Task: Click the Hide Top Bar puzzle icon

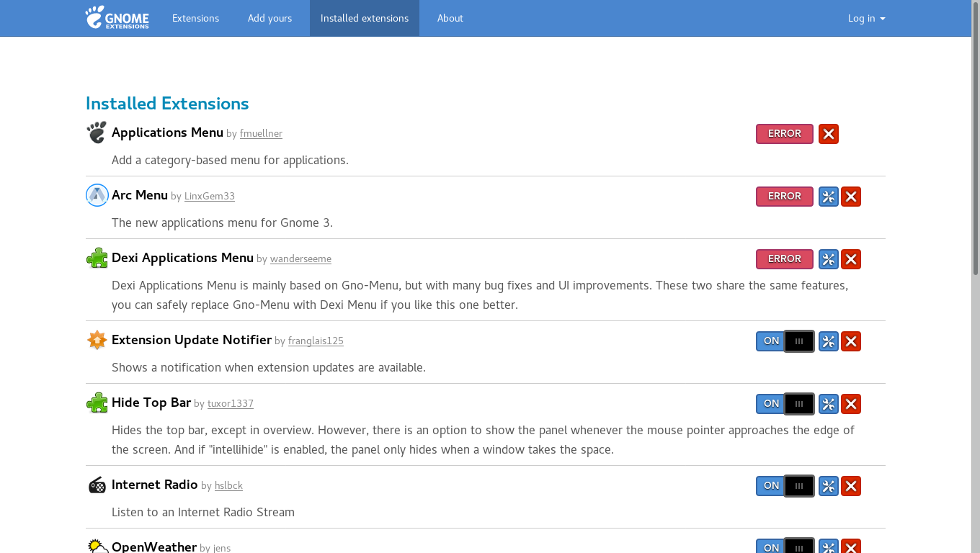Action: pyautogui.click(x=97, y=403)
